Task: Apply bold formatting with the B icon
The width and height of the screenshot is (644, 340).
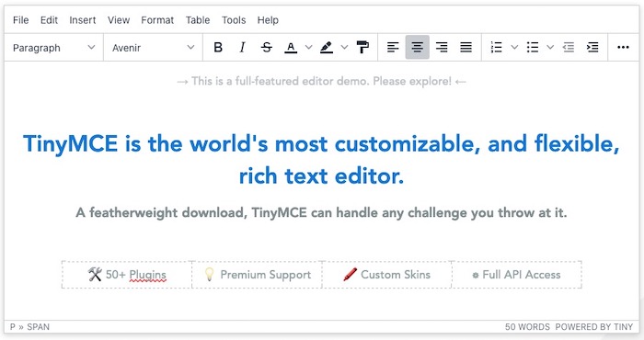Action: 218,48
